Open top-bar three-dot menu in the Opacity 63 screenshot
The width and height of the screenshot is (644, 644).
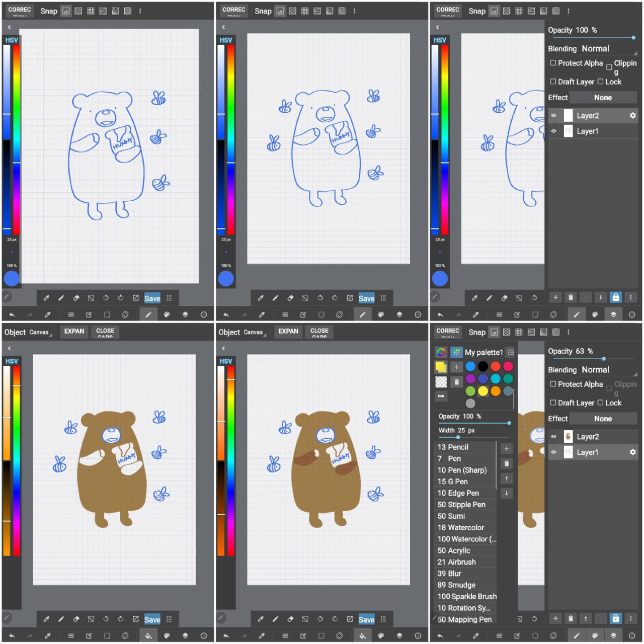[569, 332]
